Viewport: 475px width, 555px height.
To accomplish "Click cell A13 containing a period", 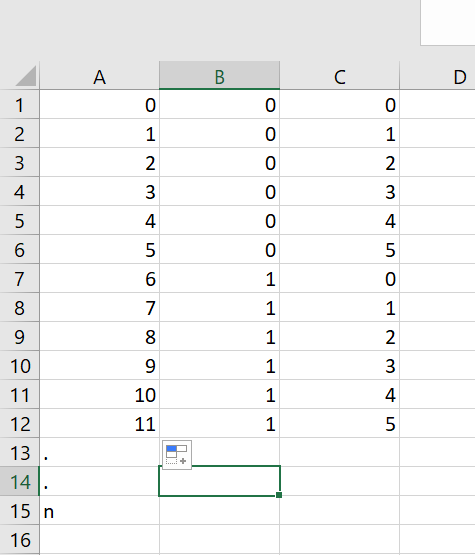I will pos(99,453).
